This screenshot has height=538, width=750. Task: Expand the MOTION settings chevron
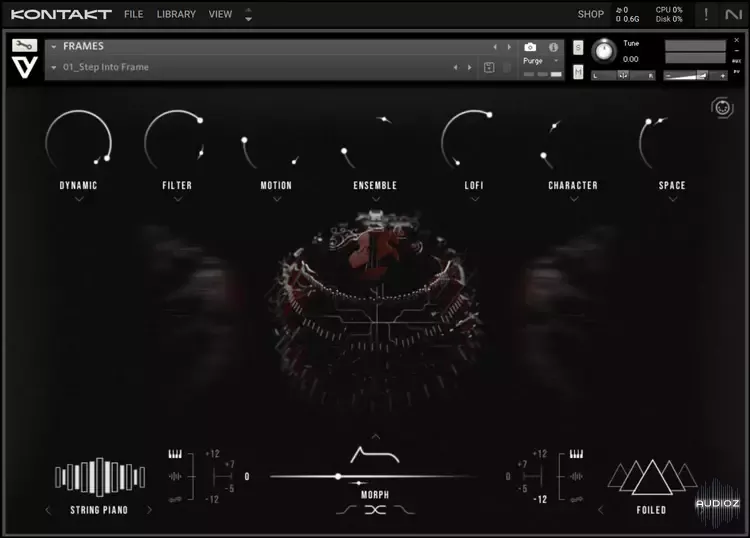click(x=277, y=199)
